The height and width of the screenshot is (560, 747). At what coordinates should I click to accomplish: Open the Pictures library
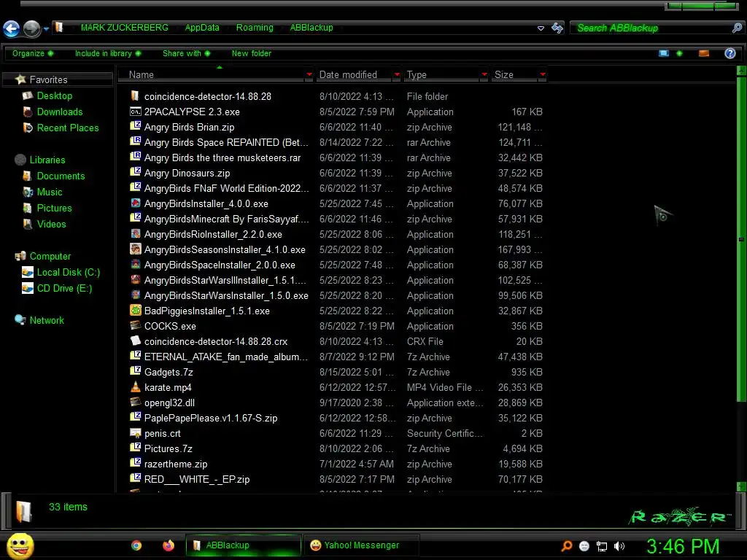(54, 208)
